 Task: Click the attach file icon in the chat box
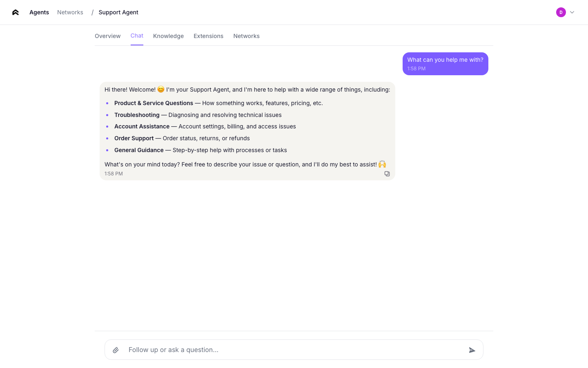(x=116, y=350)
